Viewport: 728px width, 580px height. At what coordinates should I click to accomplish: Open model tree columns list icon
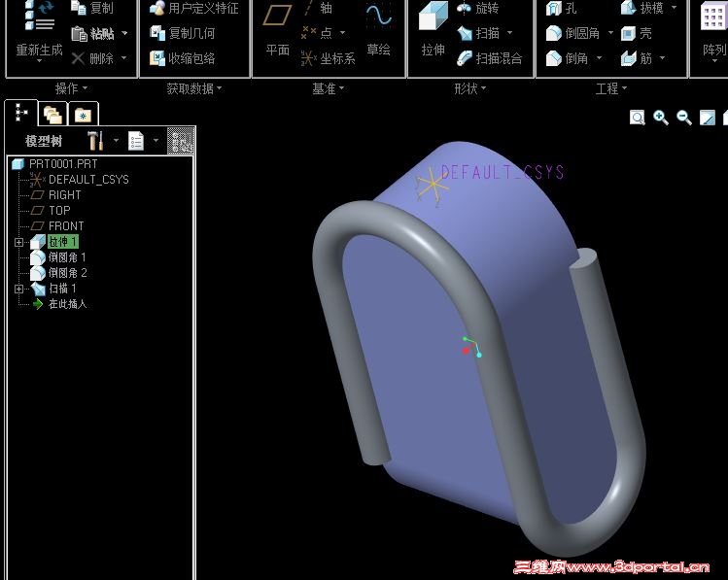[x=136, y=141]
